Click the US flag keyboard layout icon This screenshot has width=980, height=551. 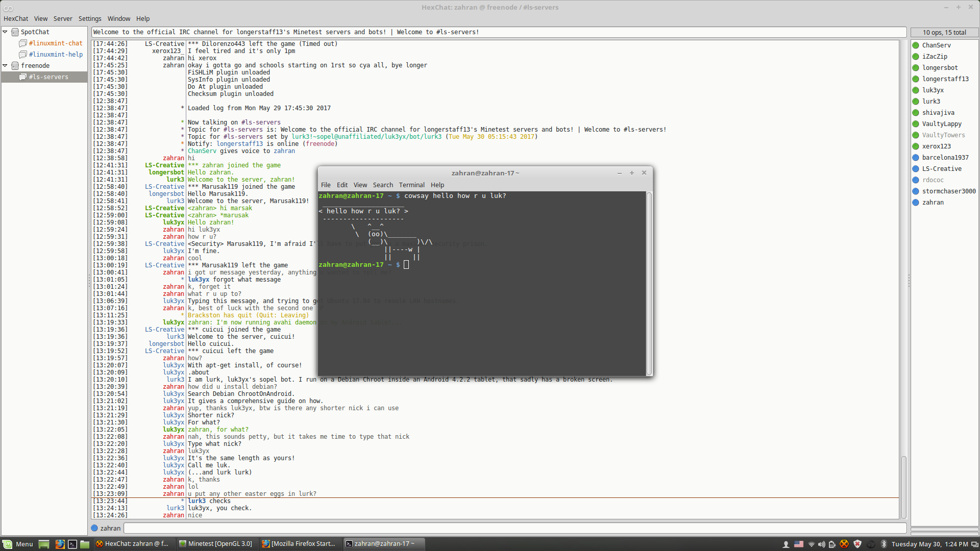tap(799, 544)
